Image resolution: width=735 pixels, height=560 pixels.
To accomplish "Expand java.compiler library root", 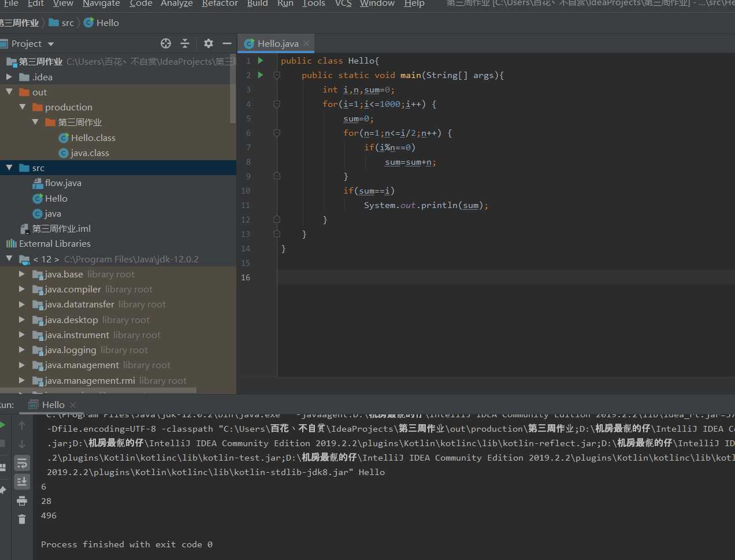I will coord(22,289).
